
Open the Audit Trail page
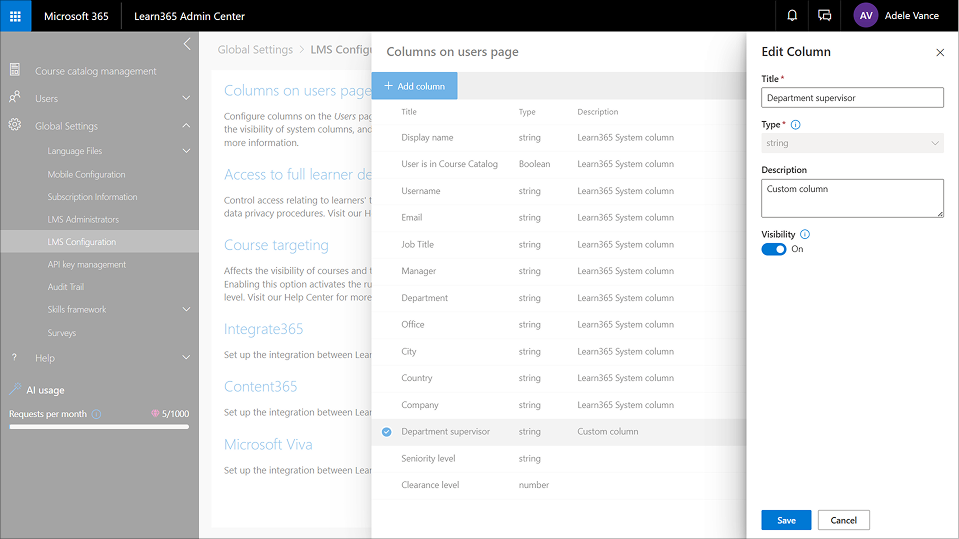[66, 287]
